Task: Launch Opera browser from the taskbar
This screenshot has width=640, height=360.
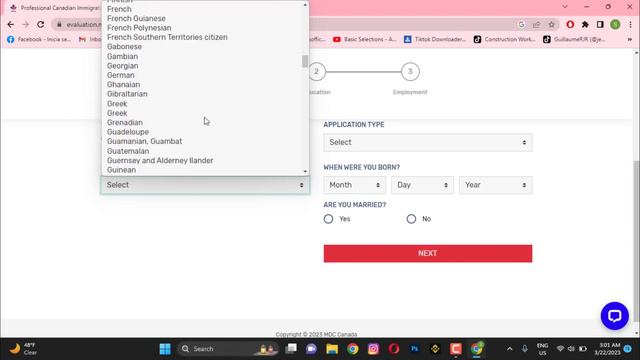Action: coord(394,349)
